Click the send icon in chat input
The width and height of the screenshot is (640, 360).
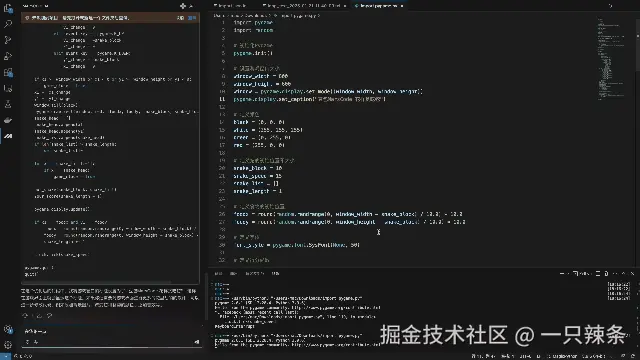click(x=196, y=342)
